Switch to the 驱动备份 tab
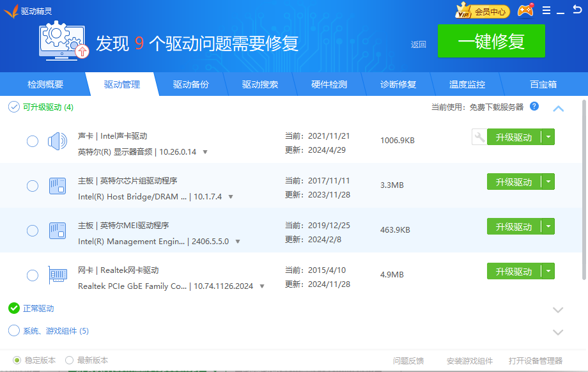The height and width of the screenshot is (372, 588). click(190, 84)
